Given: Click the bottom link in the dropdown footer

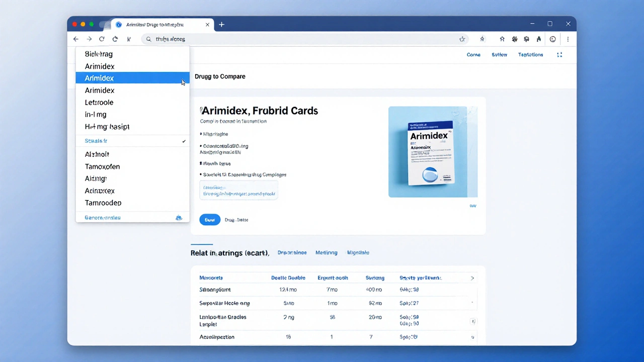Looking at the screenshot, I should tap(103, 218).
